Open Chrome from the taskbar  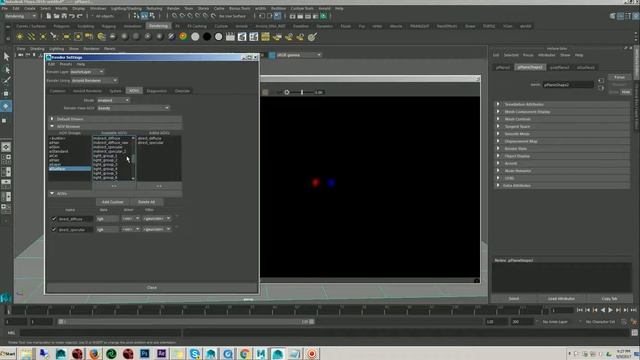pyautogui.click(x=244, y=353)
